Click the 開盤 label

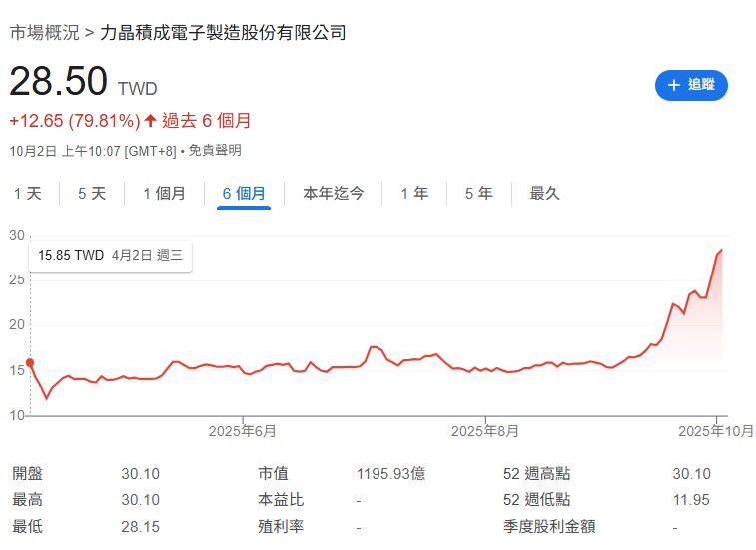coord(28,474)
